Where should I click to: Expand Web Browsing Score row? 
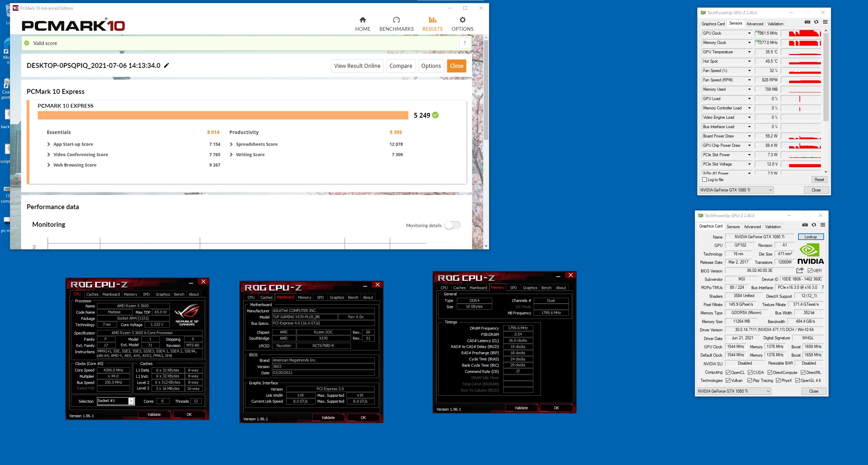tap(49, 165)
